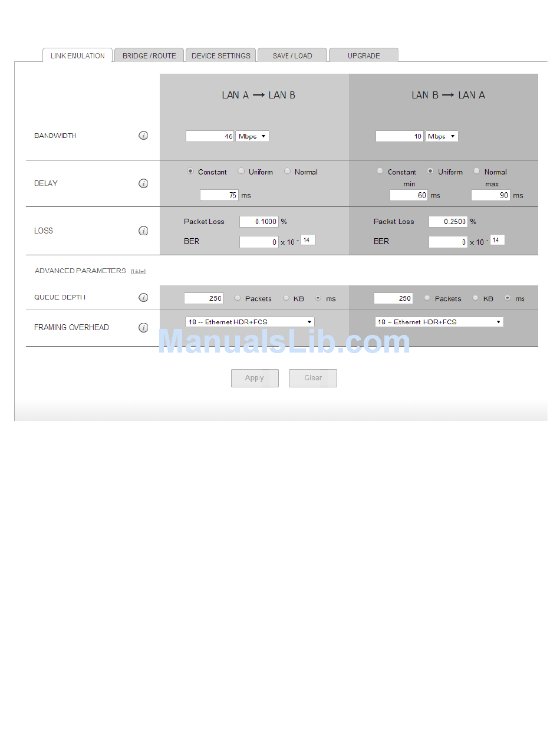Viewport: 560px width, 747px height.
Task: Click the min delay field showing 60
Action: click(409, 195)
